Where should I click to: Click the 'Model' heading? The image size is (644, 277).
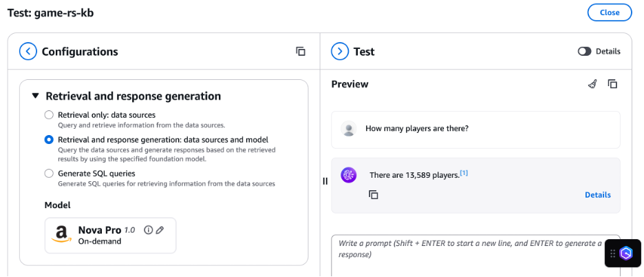[x=58, y=205]
